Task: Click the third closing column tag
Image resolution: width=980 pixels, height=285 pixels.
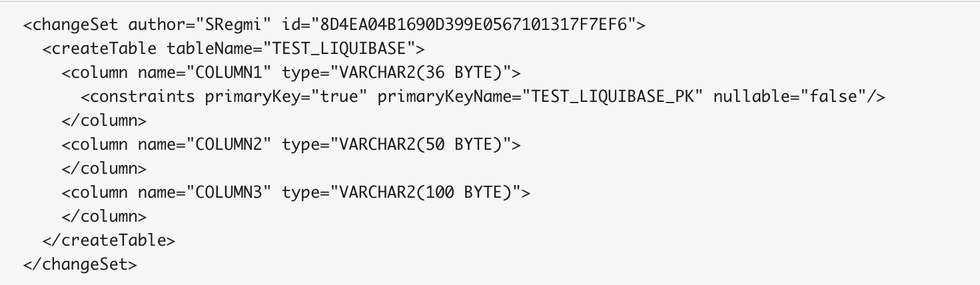Action: [104, 216]
